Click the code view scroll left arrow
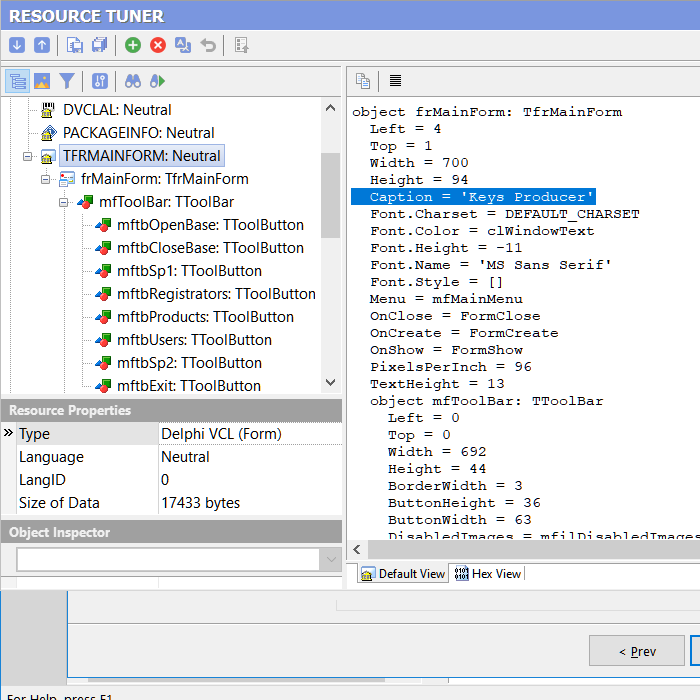The height and width of the screenshot is (700, 700). [x=357, y=550]
